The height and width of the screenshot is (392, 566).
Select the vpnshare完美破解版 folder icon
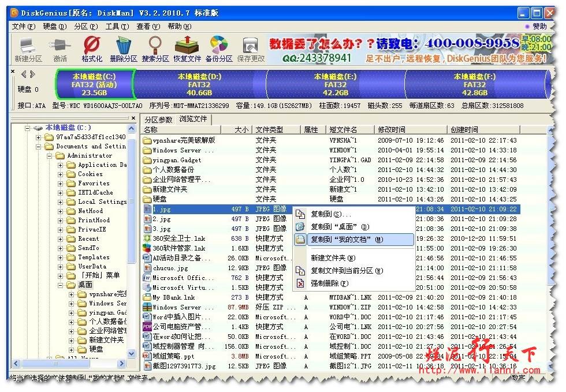tap(147, 140)
